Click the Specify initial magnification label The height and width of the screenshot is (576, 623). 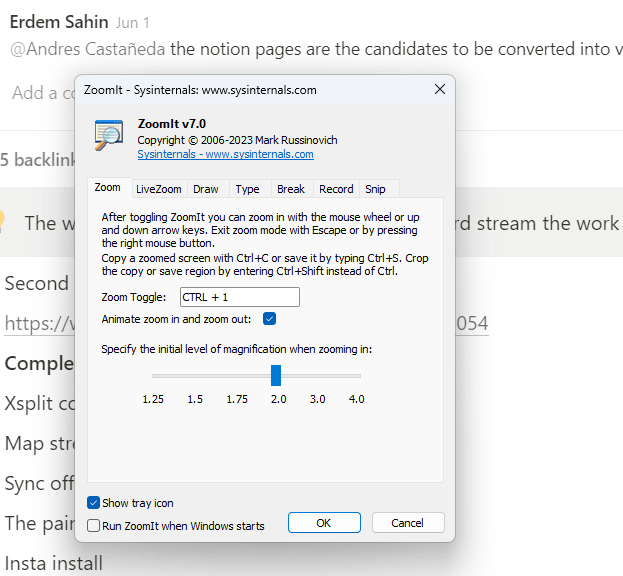click(236, 349)
